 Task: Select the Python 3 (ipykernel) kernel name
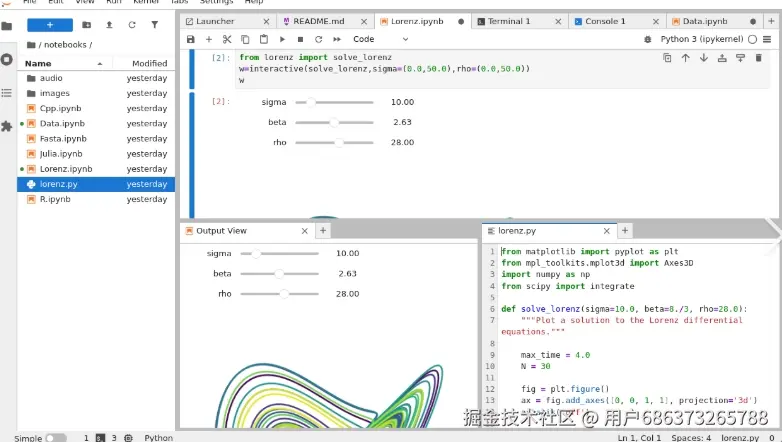click(702, 39)
